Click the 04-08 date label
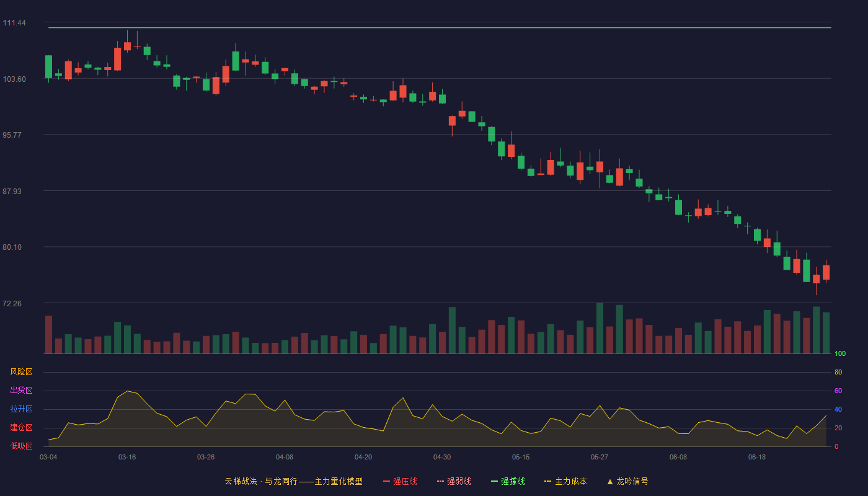This screenshot has height=496, width=868. coord(285,457)
